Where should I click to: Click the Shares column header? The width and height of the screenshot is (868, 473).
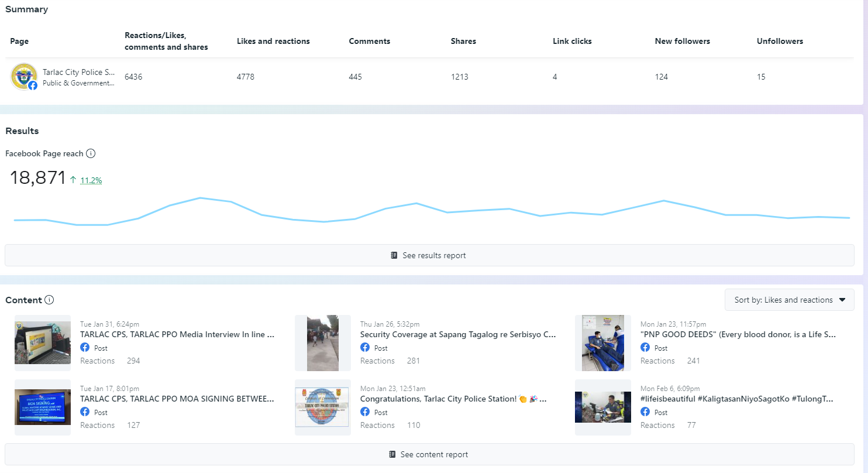pos(463,42)
